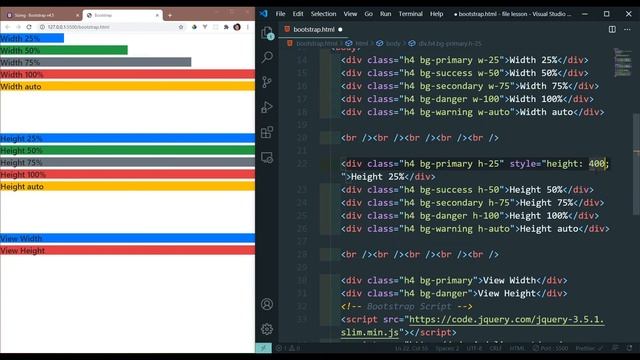The image size is (640, 360).
Task: Go back in the Chrome browser
Action: 7,27
